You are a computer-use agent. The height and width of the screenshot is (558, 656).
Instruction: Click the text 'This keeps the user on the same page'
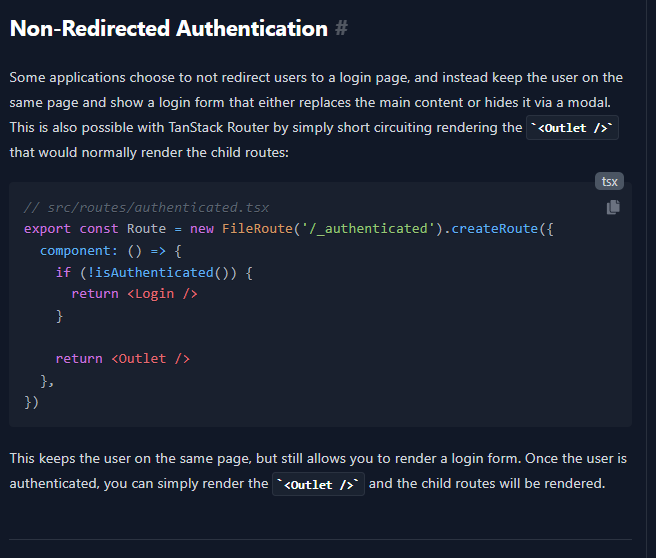[131, 458]
